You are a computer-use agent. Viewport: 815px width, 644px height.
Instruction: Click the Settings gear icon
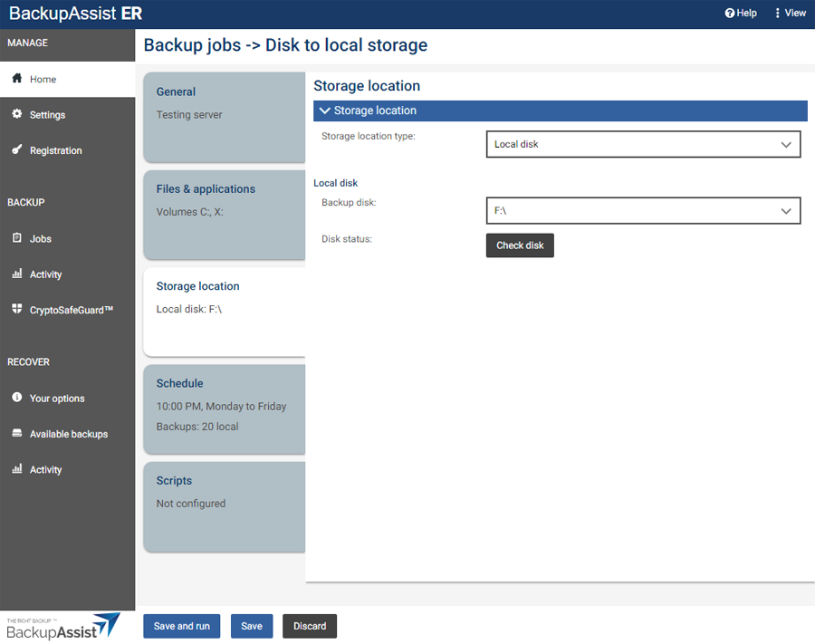click(x=17, y=114)
